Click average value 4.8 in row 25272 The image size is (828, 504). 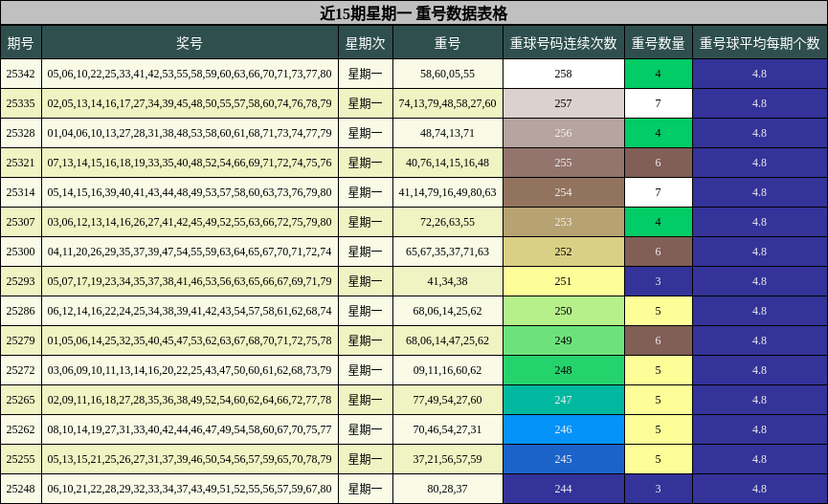pyautogui.click(x=760, y=370)
